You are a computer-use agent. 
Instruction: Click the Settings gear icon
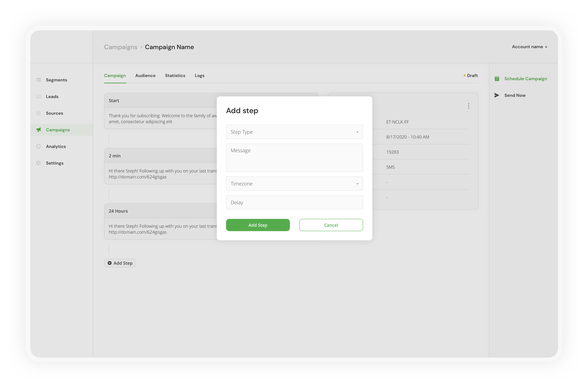(39, 163)
